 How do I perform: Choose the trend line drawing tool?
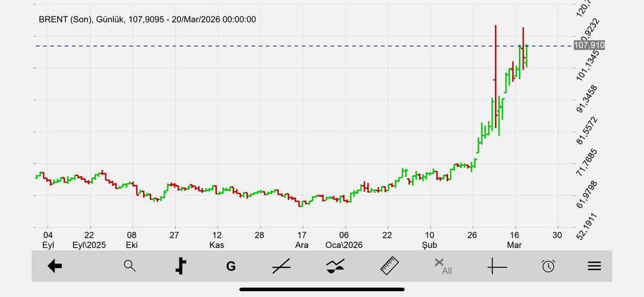tap(281, 266)
